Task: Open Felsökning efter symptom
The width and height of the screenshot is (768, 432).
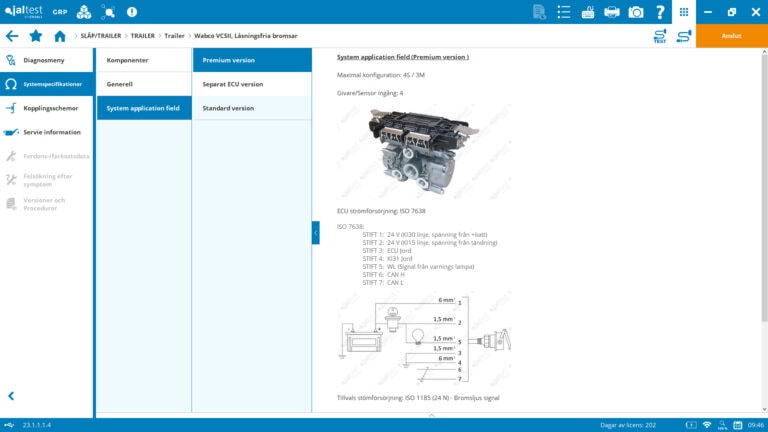Action: pos(47,180)
